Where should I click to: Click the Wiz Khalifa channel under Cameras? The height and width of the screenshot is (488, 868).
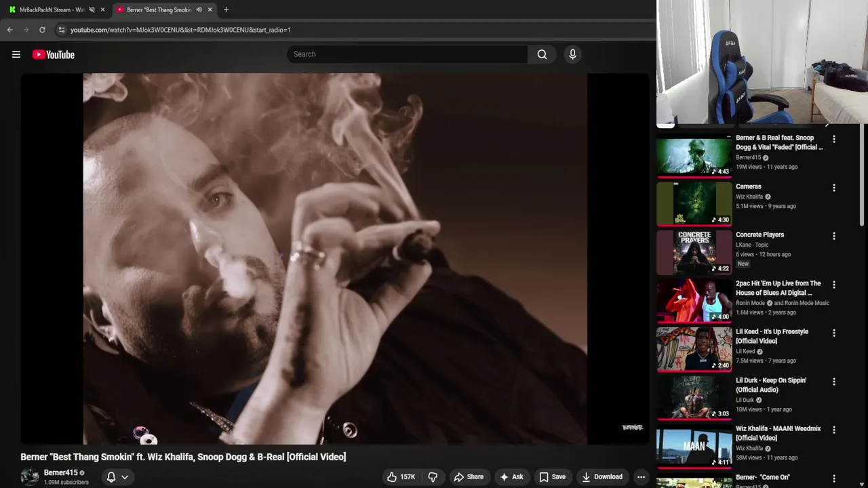click(749, 197)
